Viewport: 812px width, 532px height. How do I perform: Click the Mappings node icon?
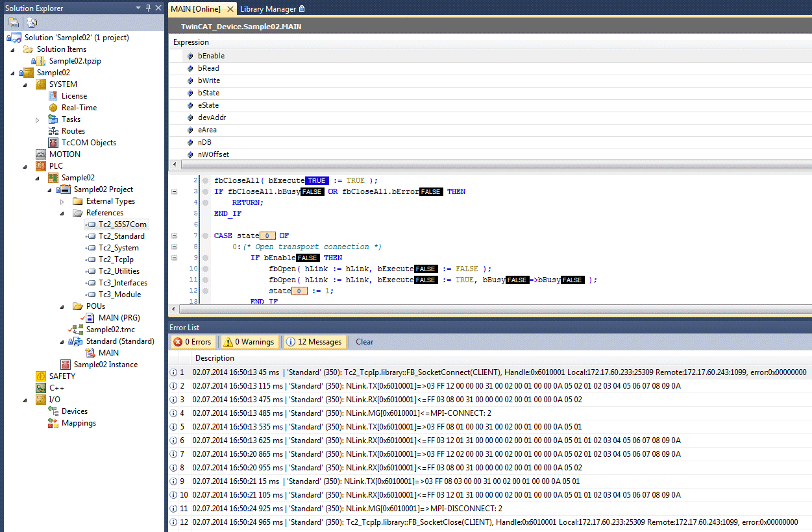[x=53, y=423]
